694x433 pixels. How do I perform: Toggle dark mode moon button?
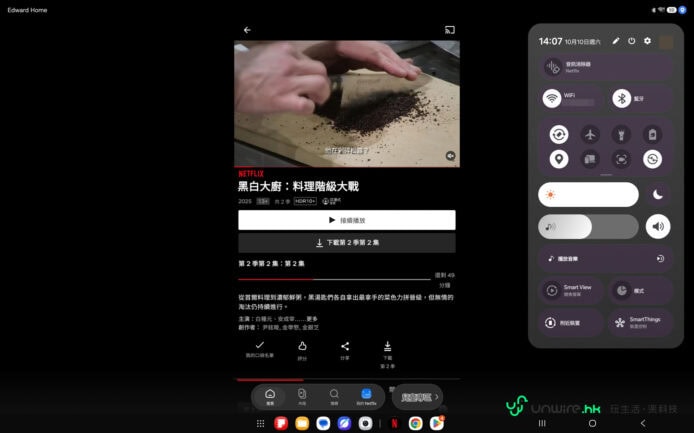(x=658, y=194)
